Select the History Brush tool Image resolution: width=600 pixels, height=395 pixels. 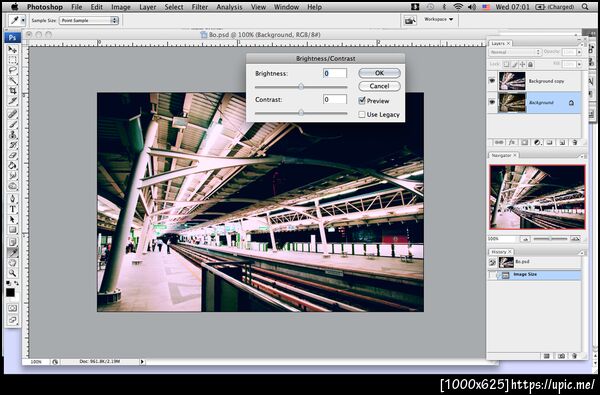12,145
